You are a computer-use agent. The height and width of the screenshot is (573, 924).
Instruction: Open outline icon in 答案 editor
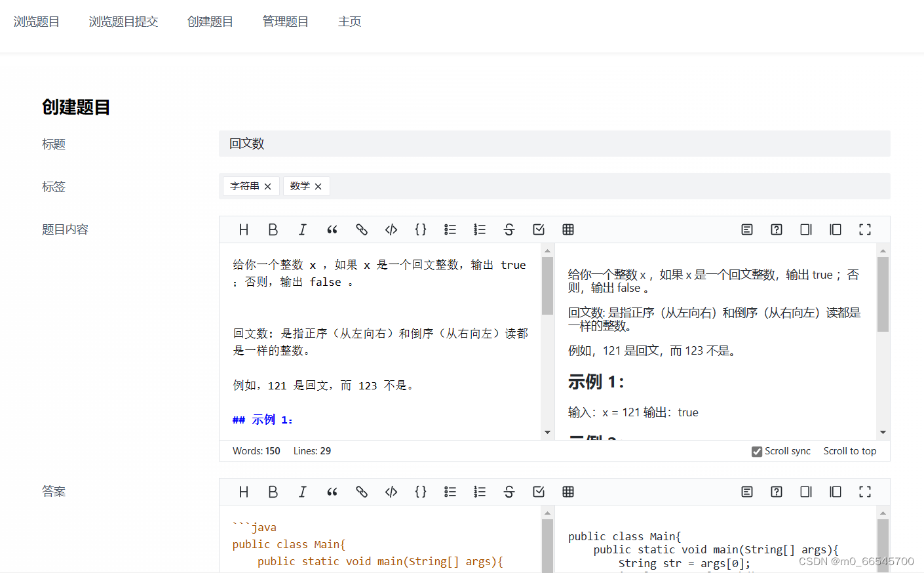pyautogui.click(x=747, y=492)
